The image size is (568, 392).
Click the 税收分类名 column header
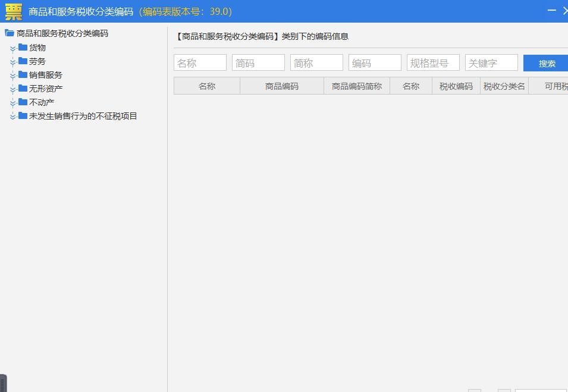[504, 86]
